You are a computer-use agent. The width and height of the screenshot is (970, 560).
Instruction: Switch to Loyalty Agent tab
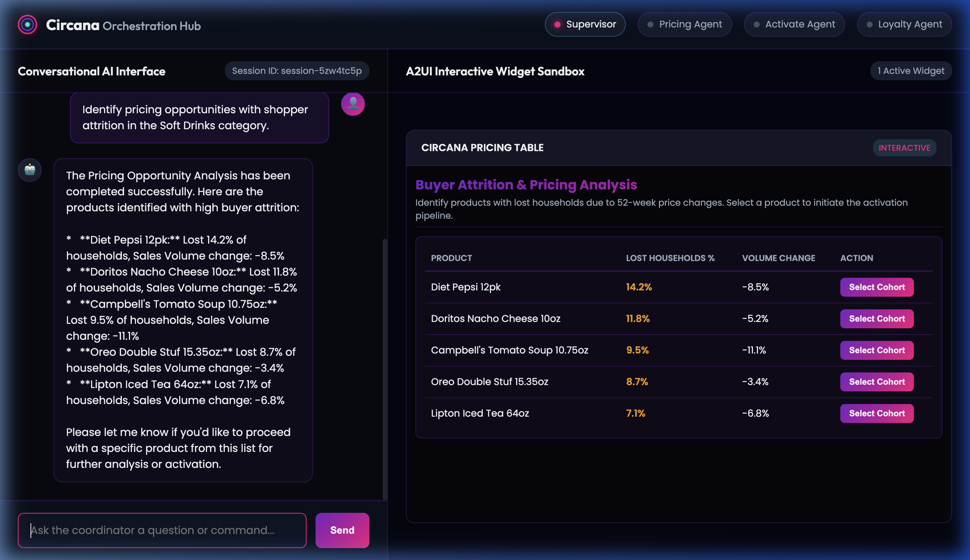point(904,24)
